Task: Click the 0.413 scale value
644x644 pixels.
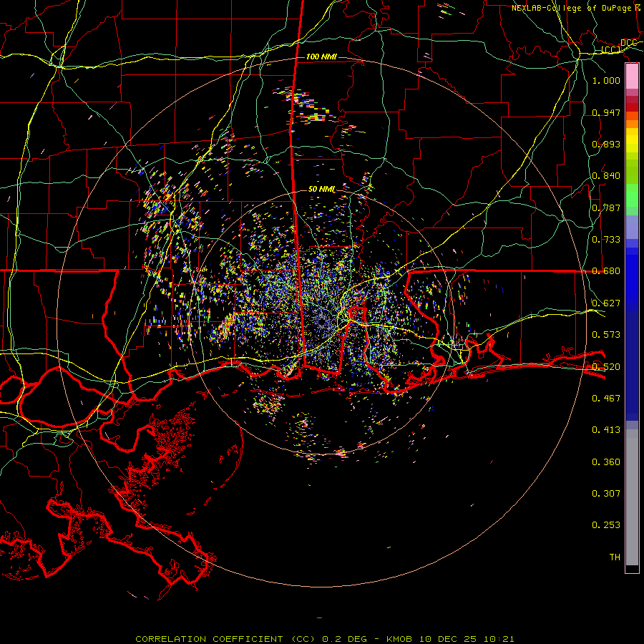Action: 606,430
